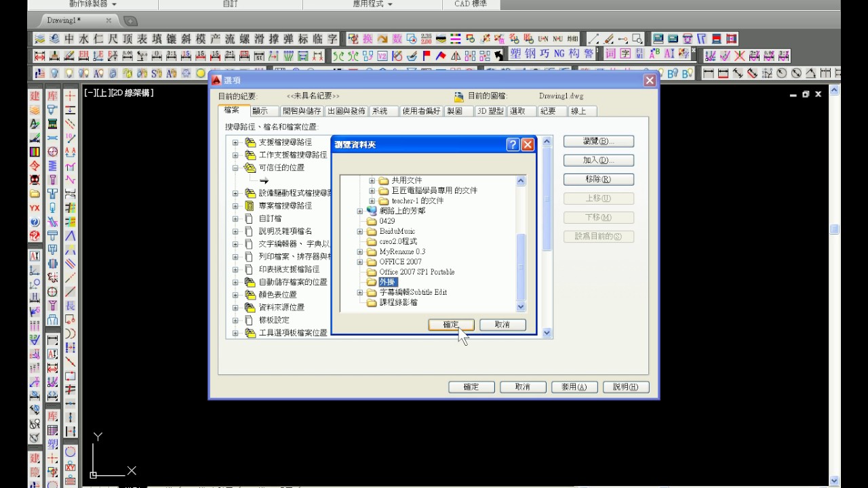The width and height of the screenshot is (868, 488).
Task: Click the blue 警 toolbar icon
Action: [589, 54]
